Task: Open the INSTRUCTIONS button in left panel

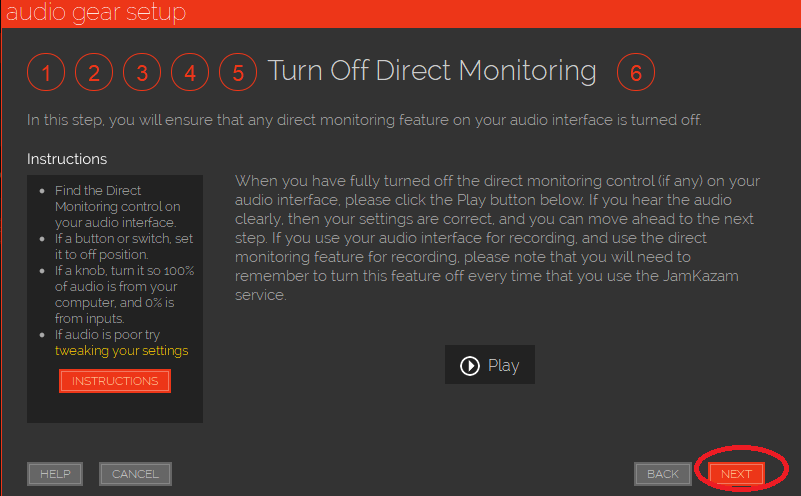Action: tap(115, 381)
